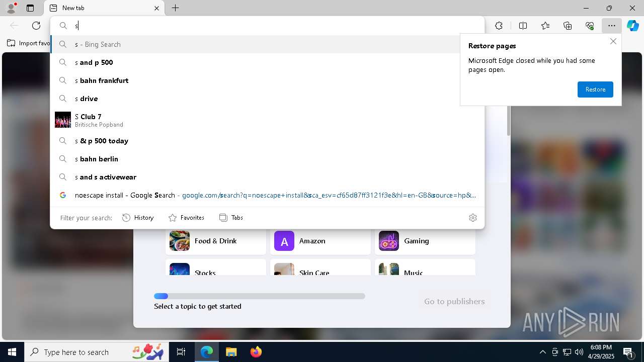Image resolution: width=644 pixels, height=362 pixels.
Task: Select the Food & Drink topic
Action: pyautogui.click(x=216, y=241)
